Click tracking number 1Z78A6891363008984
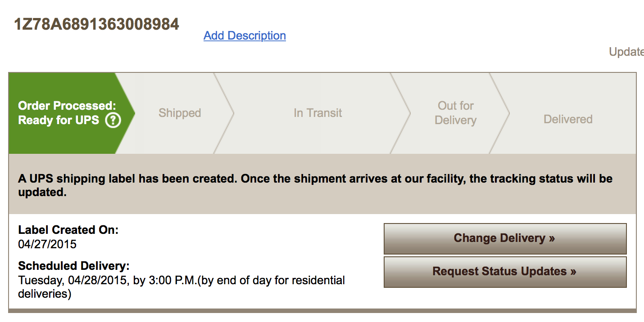This screenshot has width=644, height=322. point(96,24)
